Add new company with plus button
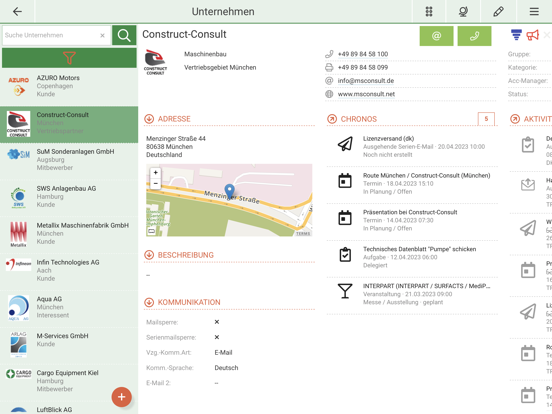This screenshot has height=414, width=552. click(121, 397)
